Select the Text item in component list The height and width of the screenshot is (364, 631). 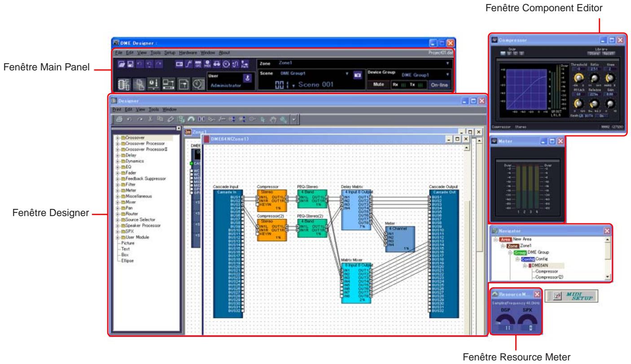(x=126, y=248)
